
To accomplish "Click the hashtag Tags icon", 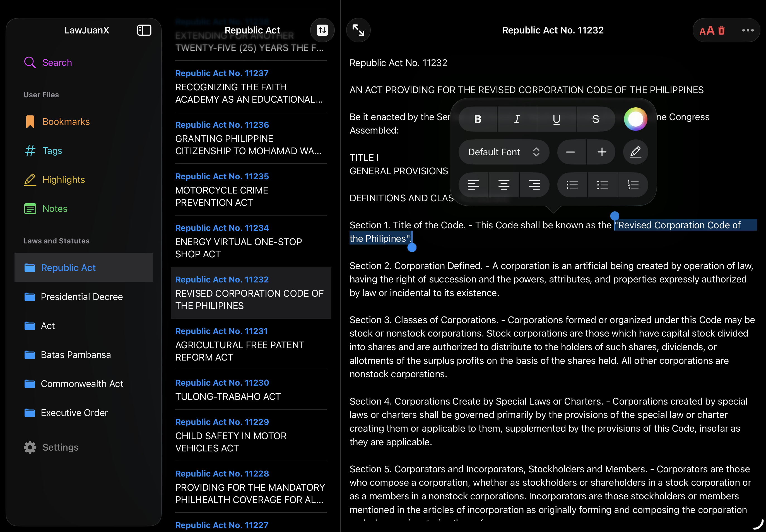I will (x=30, y=151).
